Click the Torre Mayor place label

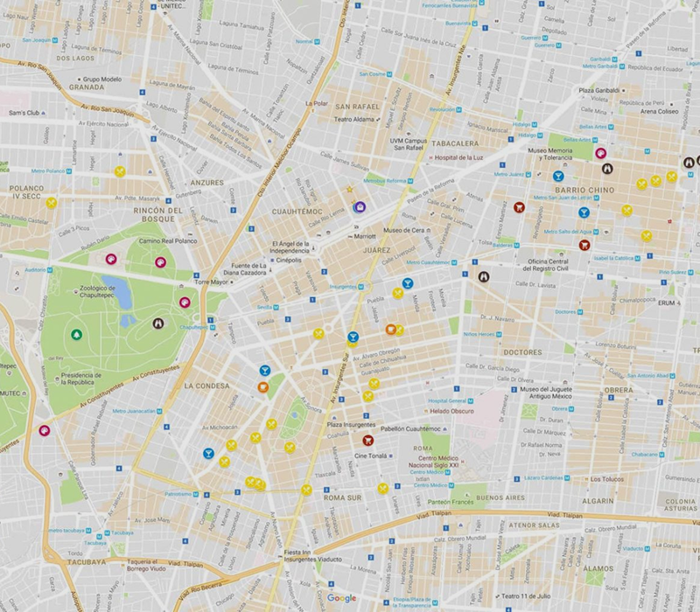211,282
